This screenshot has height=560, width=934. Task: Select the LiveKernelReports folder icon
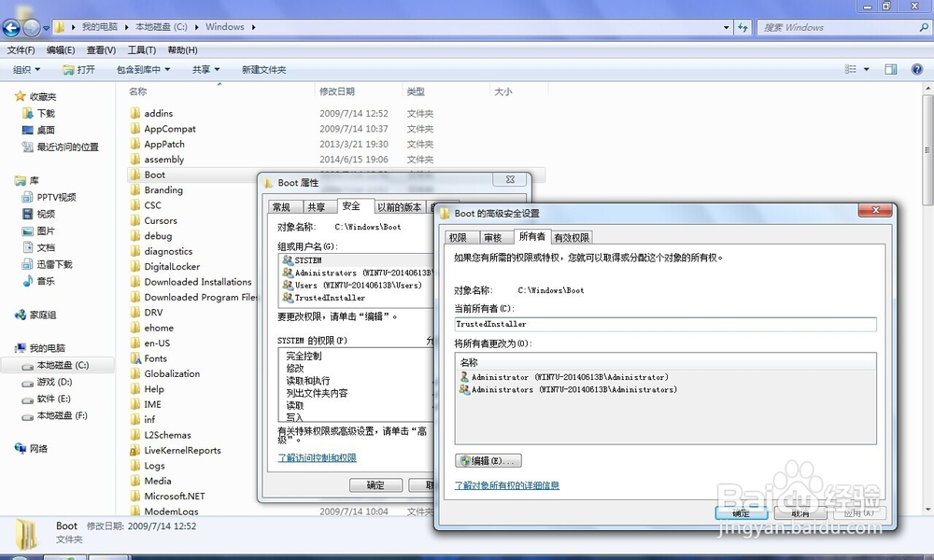[x=135, y=451]
